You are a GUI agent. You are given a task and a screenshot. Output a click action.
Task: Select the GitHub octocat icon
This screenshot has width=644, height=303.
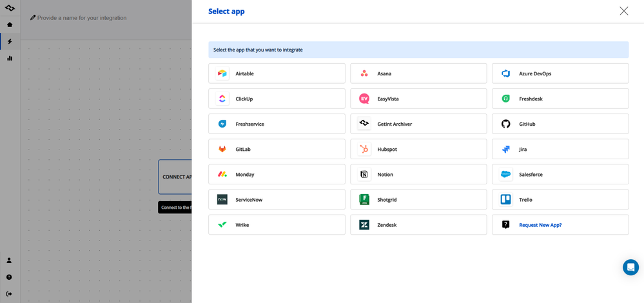click(505, 124)
